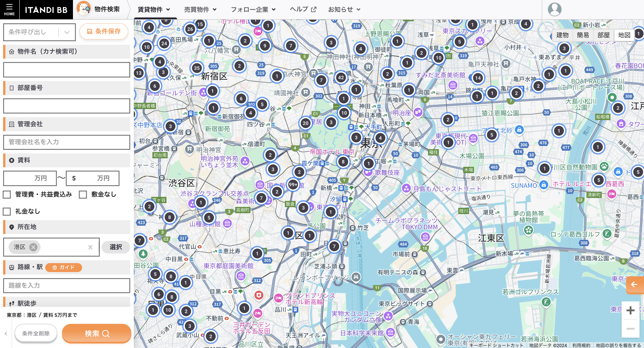Open the 路線・駅 ガイド button

(64, 267)
